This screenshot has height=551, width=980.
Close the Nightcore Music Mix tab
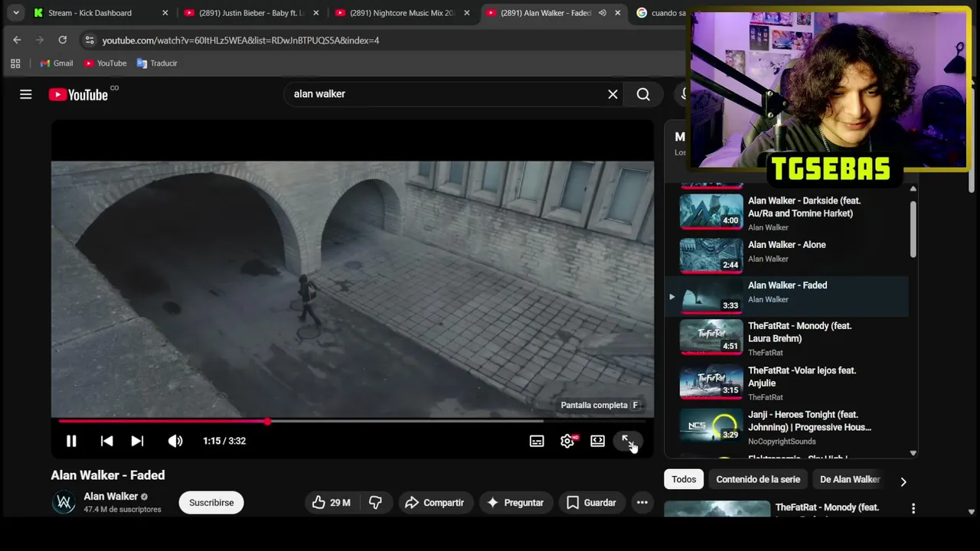[467, 13]
